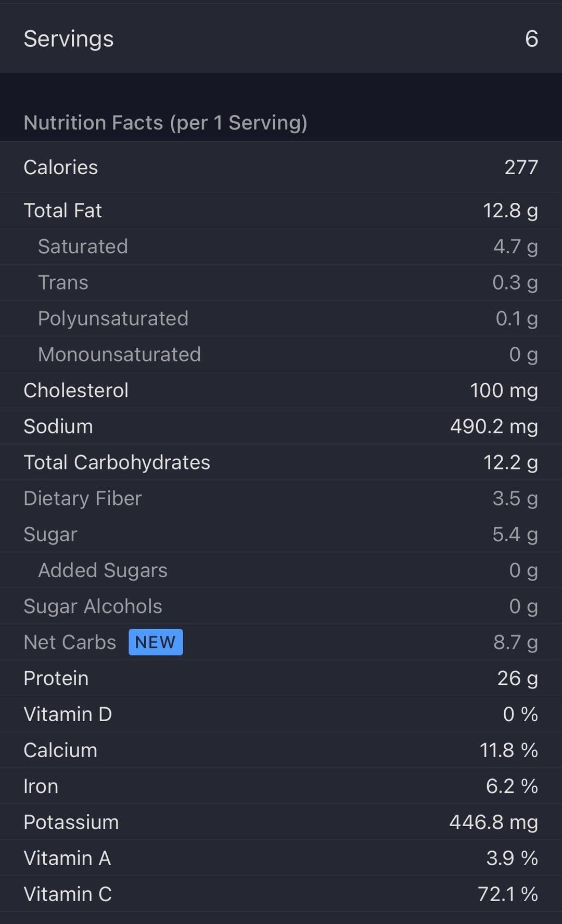
Task: Click the Nutrition Facts section header
Action: tap(165, 123)
